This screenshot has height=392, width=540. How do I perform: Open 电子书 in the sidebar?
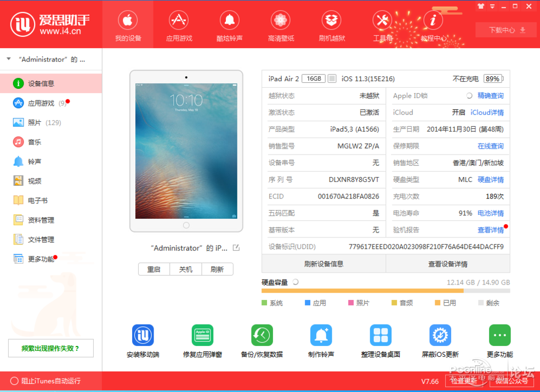pos(51,201)
